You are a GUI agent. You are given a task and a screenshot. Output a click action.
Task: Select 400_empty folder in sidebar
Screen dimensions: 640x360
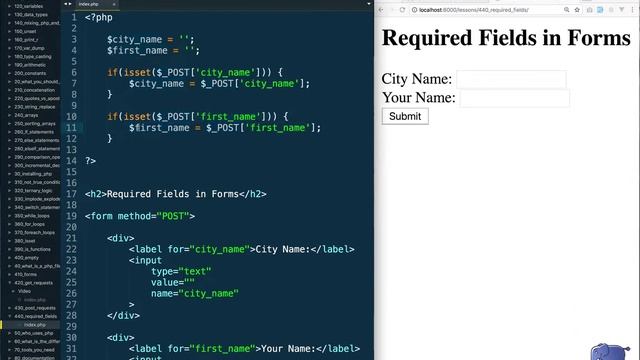(26, 258)
